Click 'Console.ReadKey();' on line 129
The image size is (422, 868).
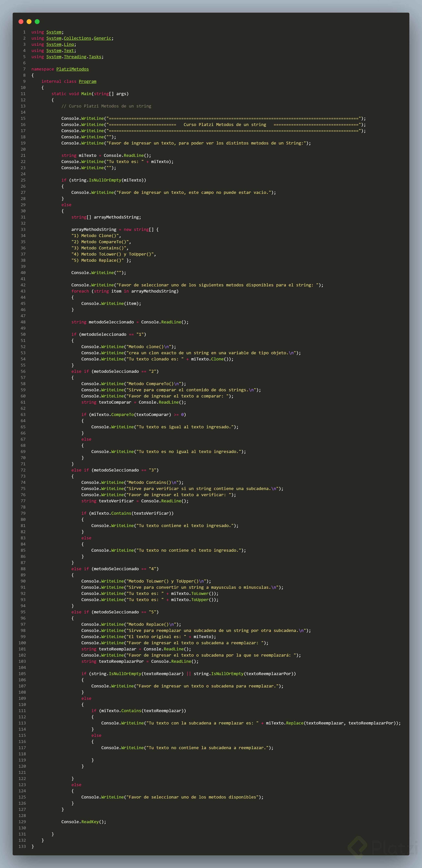point(84,822)
